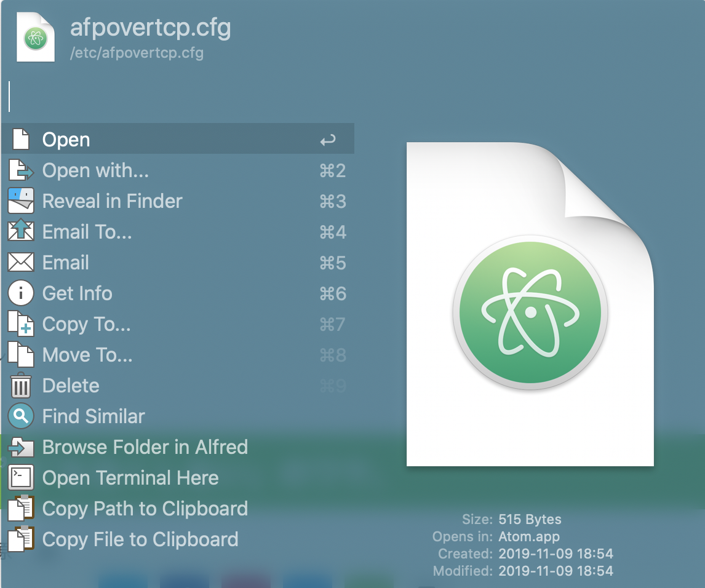Click the ⌘3 shortcut label
This screenshot has width=705, height=588.
click(x=333, y=201)
